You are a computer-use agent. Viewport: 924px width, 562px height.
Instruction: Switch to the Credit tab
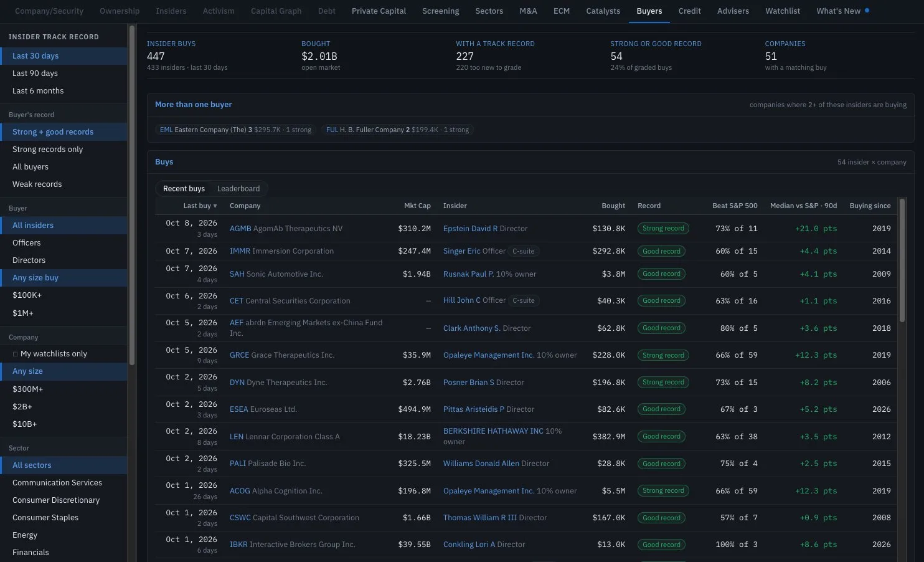689,11
